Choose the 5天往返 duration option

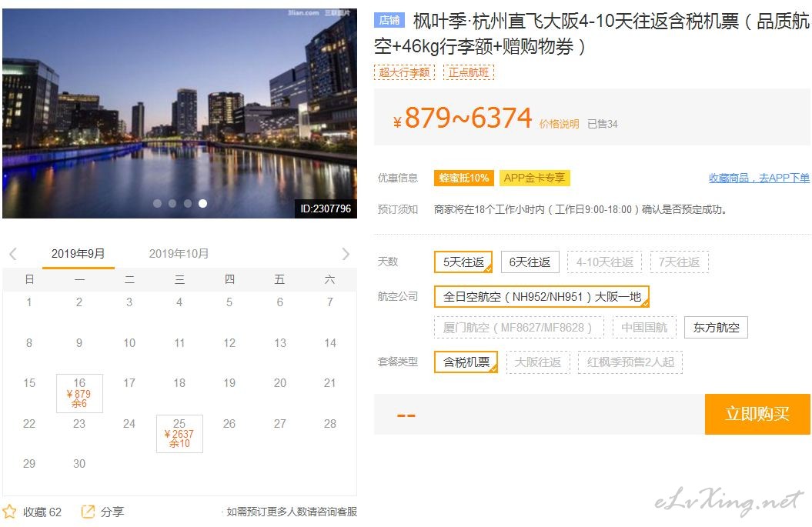(x=463, y=262)
